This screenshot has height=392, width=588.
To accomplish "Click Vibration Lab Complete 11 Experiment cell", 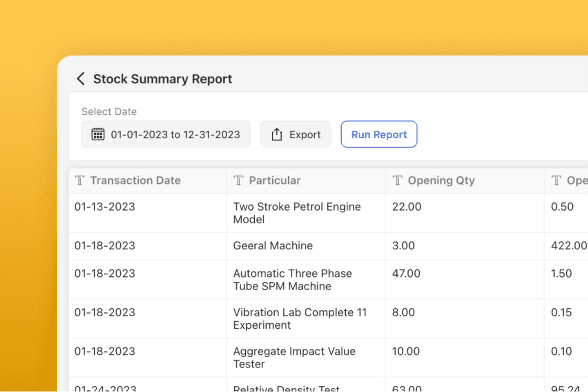I will tap(306, 319).
